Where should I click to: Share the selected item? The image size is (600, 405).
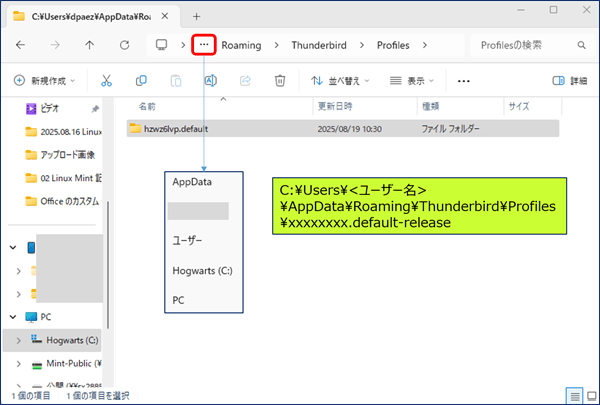coord(245,81)
